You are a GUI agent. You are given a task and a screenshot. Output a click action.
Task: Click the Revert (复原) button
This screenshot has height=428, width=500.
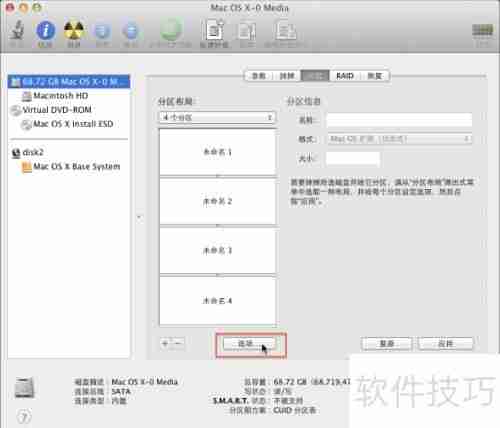pos(387,344)
